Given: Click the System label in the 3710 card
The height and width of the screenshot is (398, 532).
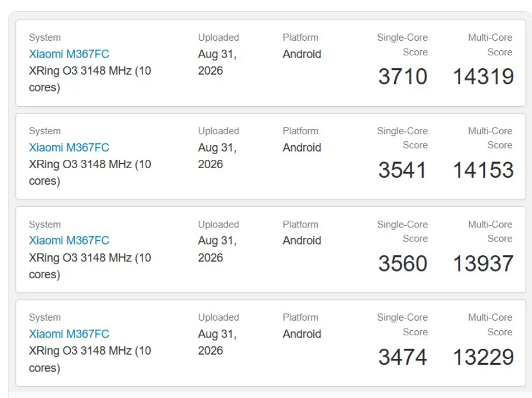Looking at the screenshot, I should click(x=45, y=37).
